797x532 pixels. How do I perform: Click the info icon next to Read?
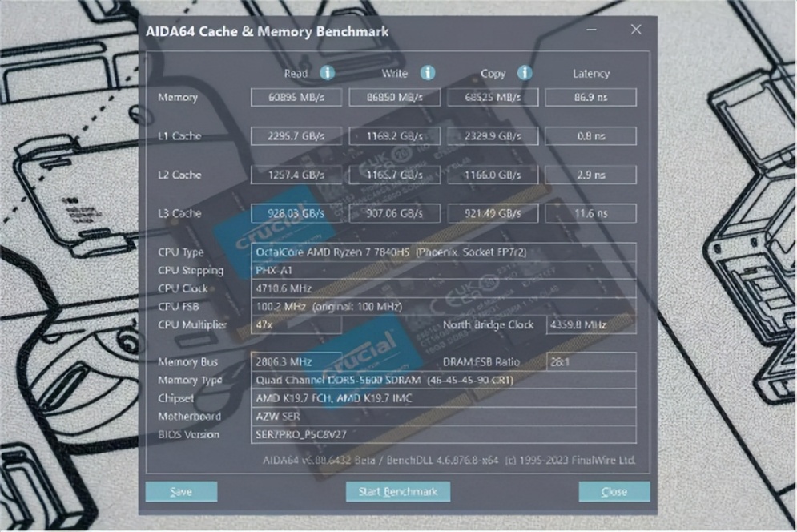(x=328, y=73)
